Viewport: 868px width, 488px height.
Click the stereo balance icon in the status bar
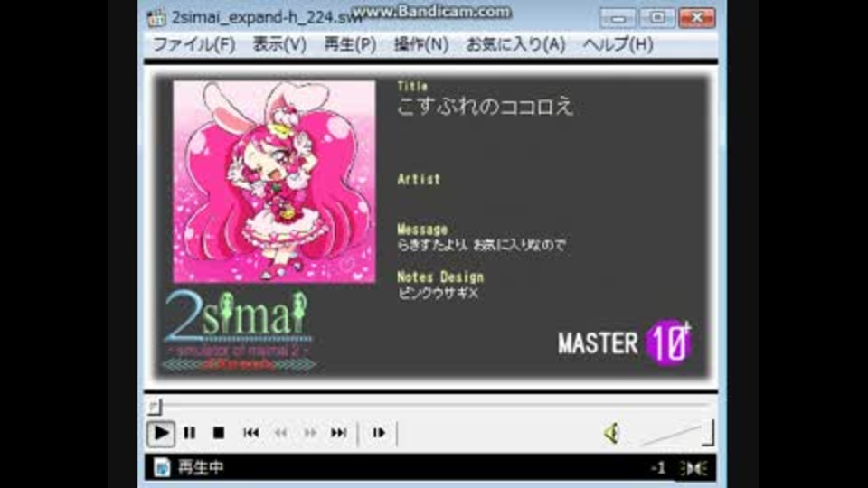click(x=694, y=468)
